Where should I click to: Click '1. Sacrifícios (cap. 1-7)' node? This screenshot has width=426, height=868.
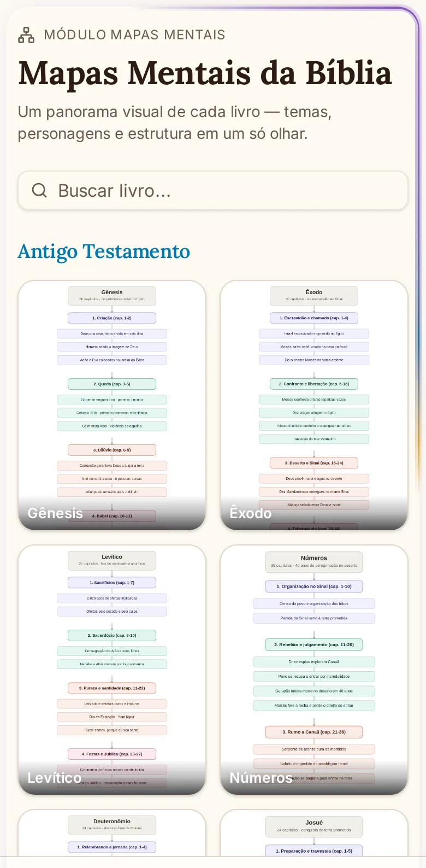tap(112, 583)
